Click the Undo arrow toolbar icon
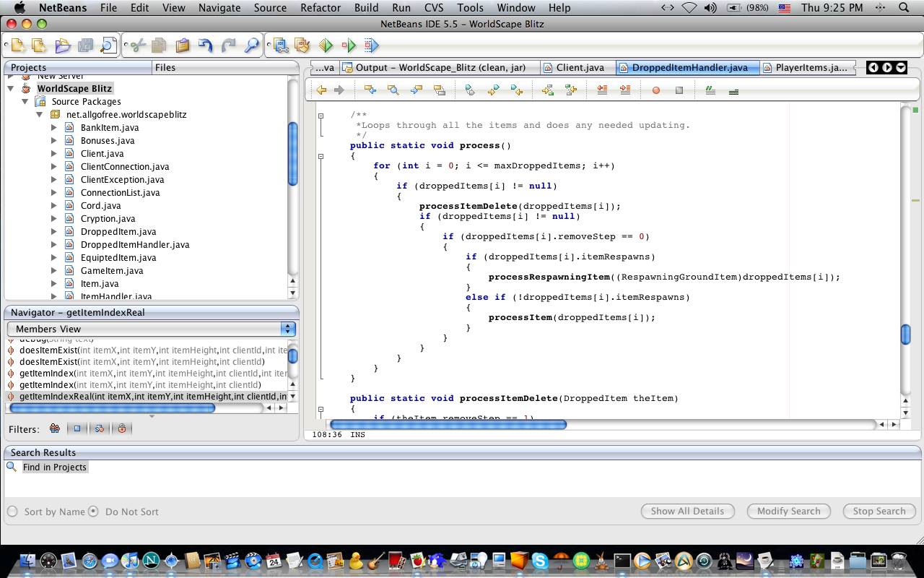Screen dimensions: 924x578 [206, 46]
